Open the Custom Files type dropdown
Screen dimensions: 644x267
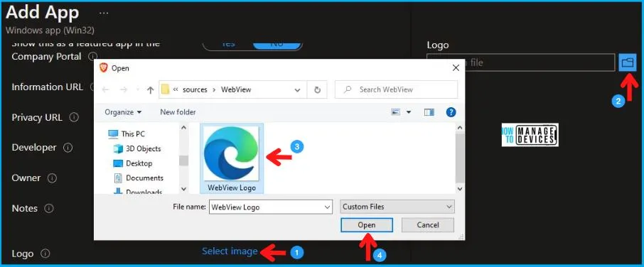point(397,207)
